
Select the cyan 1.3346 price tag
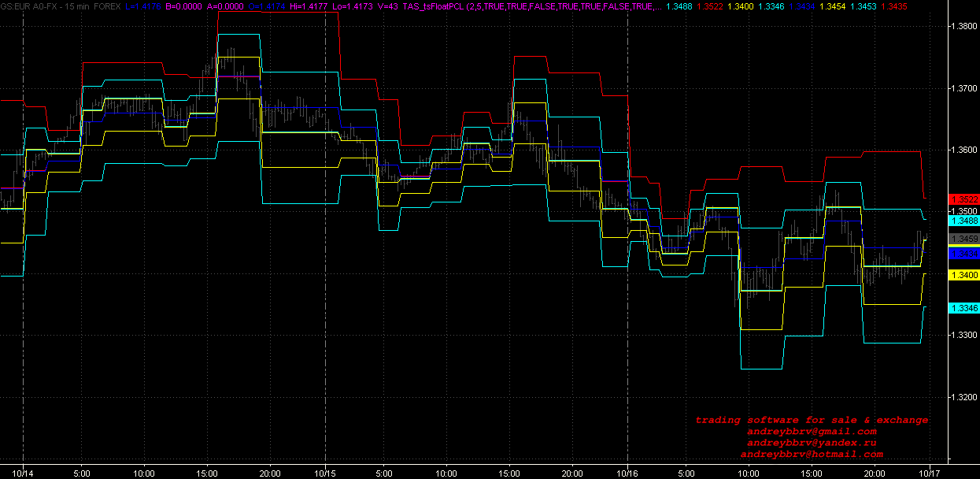(x=963, y=308)
